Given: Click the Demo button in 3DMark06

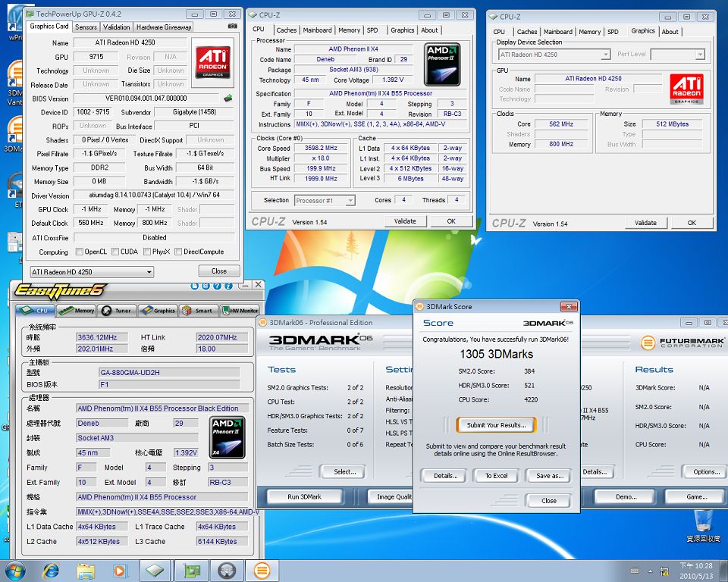Looking at the screenshot, I should (x=626, y=496).
